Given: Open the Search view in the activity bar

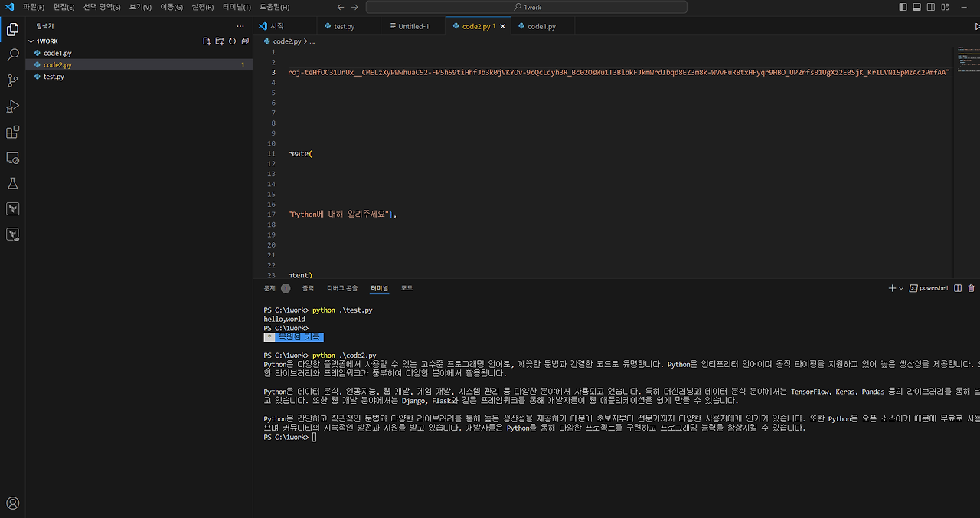Looking at the screenshot, I should click(12, 55).
